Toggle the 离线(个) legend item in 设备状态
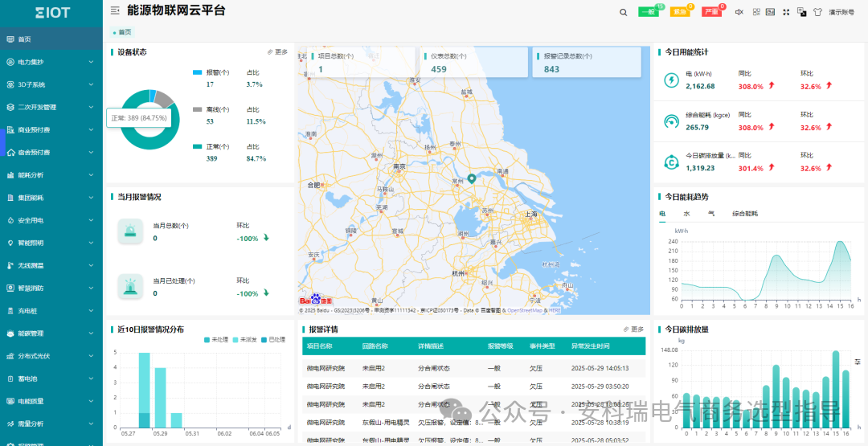The width and height of the screenshot is (868, 446). coord(211,109)
